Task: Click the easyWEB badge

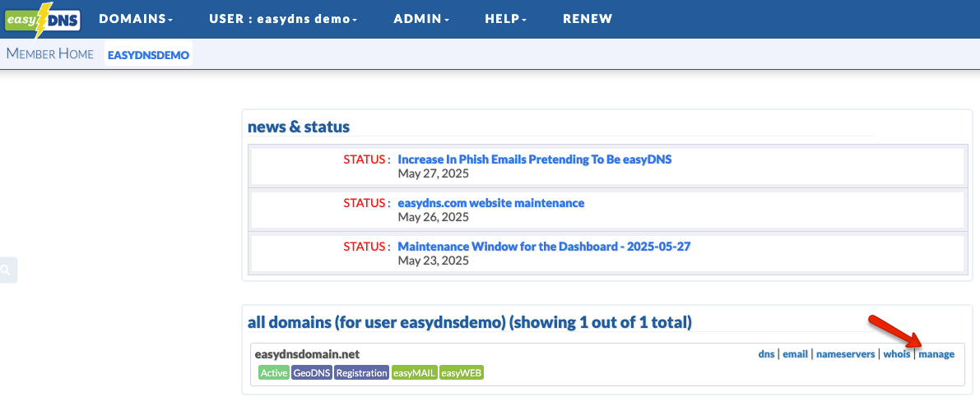Action: coord(462,373)
